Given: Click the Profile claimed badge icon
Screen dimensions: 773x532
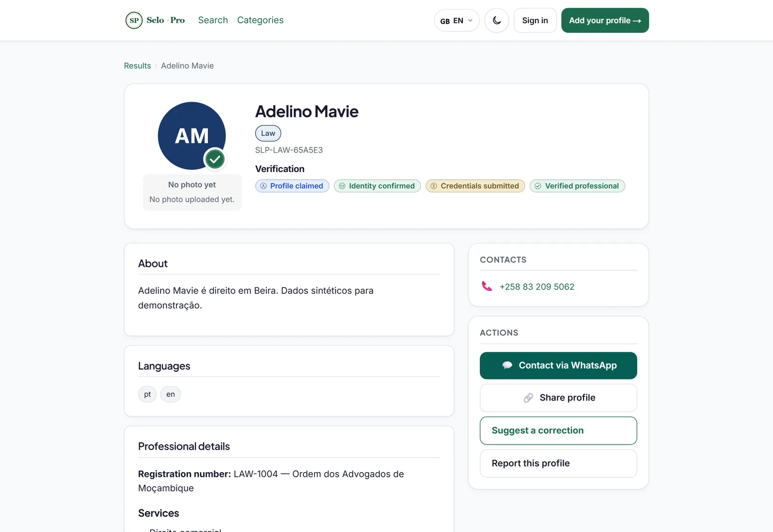Looking at the screenshot, I should [x=263, y=186].
